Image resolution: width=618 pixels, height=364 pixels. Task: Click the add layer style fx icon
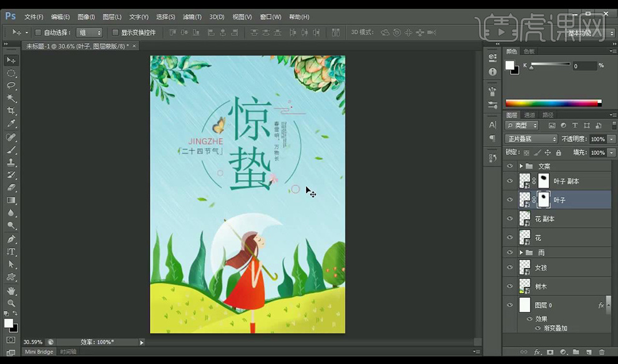tap(537, 353)
